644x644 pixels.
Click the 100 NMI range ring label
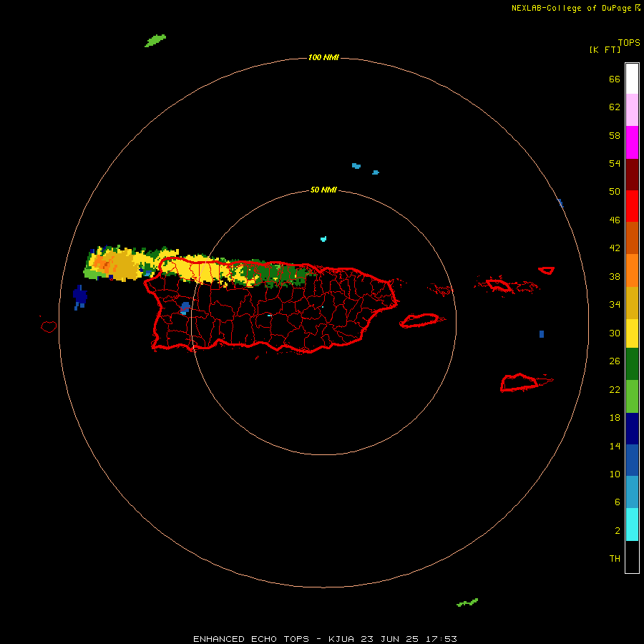[x=323, y=57]
